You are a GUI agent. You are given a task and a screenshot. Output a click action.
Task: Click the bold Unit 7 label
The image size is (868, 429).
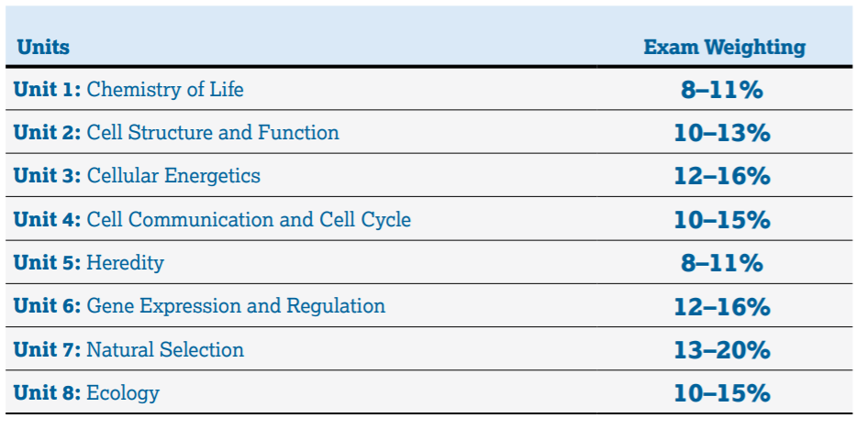tap(47, 349)
